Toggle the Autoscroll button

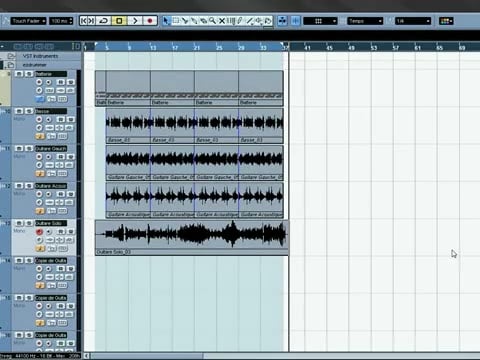tap(282, 21)
